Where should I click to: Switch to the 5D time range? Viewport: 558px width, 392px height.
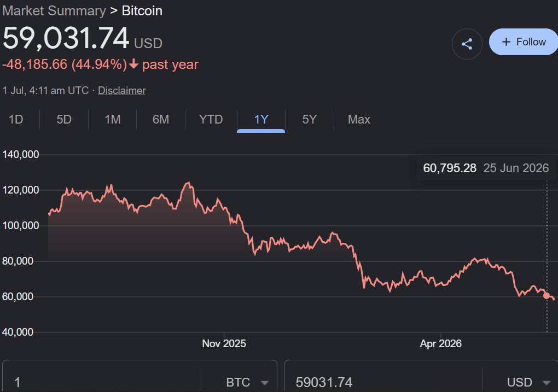pyautogui.click(x=64, y=120)
